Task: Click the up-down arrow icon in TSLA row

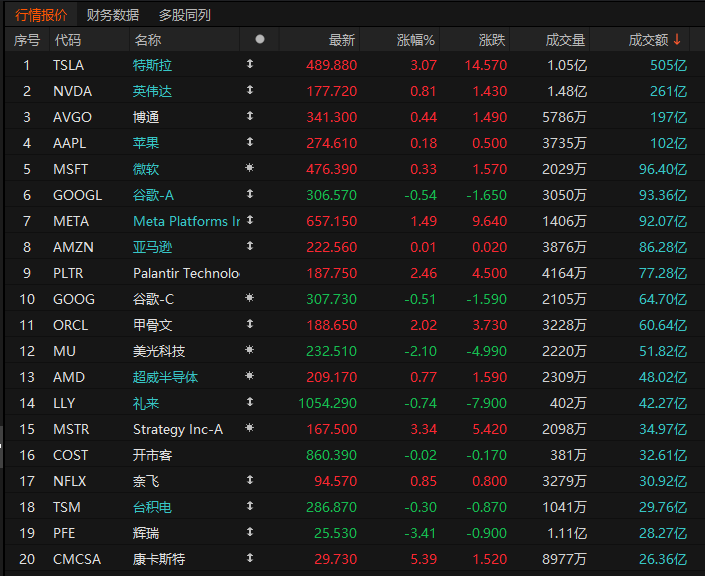Action: pyautogui.click(x=250, y=64)
